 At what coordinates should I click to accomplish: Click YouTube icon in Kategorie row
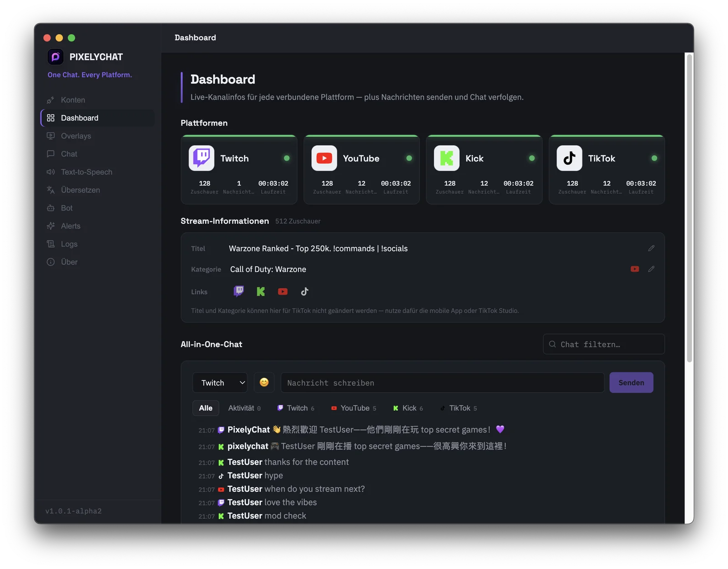pyautogui.click(x=635, y=269)
